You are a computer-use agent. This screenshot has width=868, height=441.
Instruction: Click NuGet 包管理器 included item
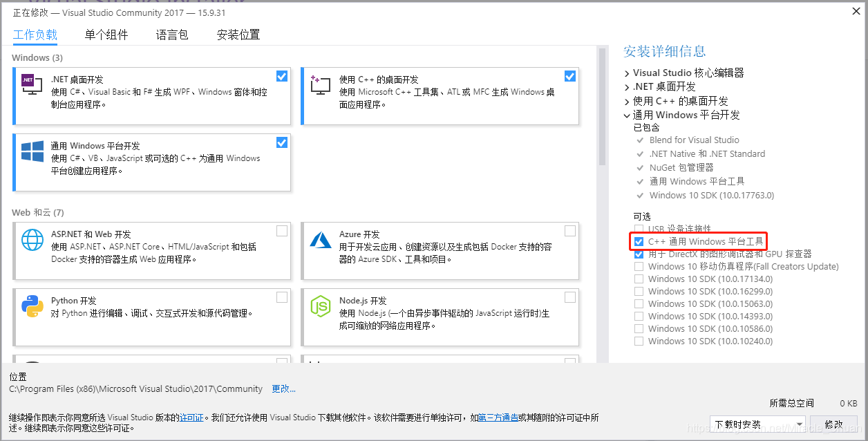point(681,168)
